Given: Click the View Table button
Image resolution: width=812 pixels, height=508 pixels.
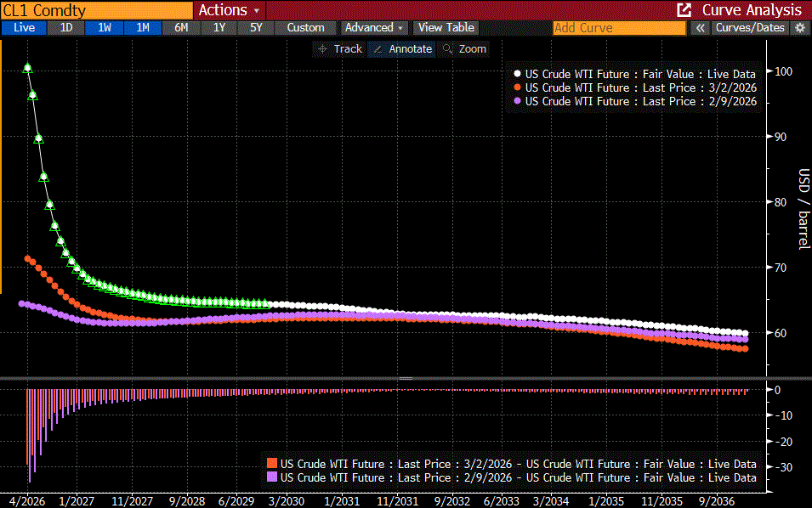Looking at the screenshot, I should [x=446, y=27].
